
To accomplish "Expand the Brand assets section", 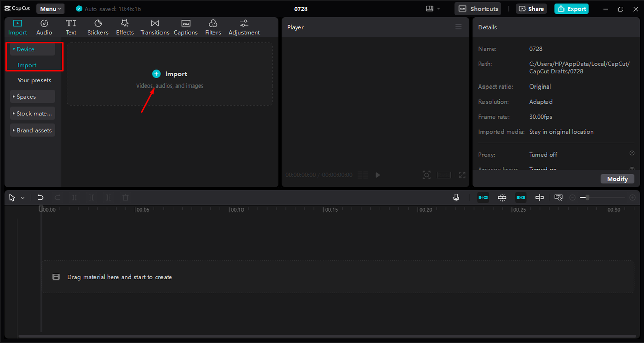I will (32, 130).
